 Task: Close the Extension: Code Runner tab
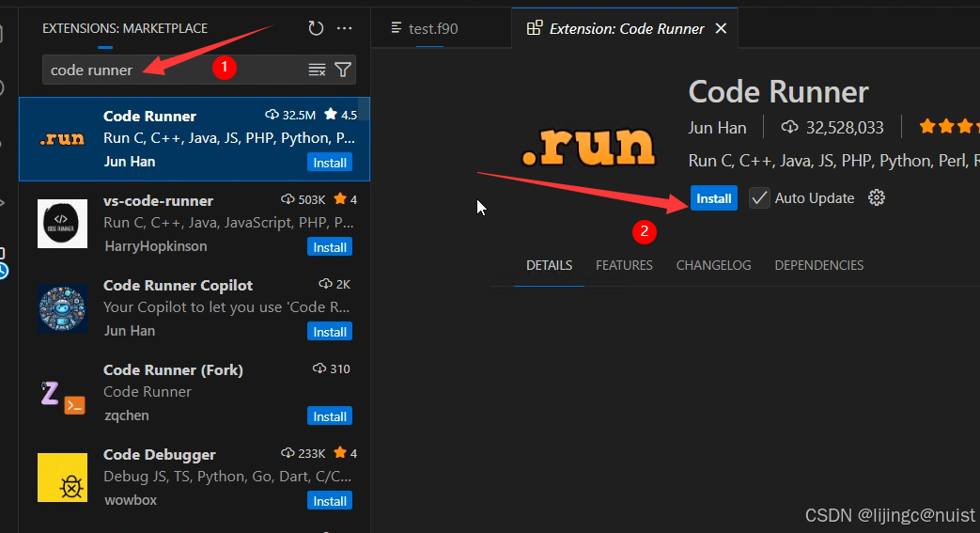click(721, 28)
